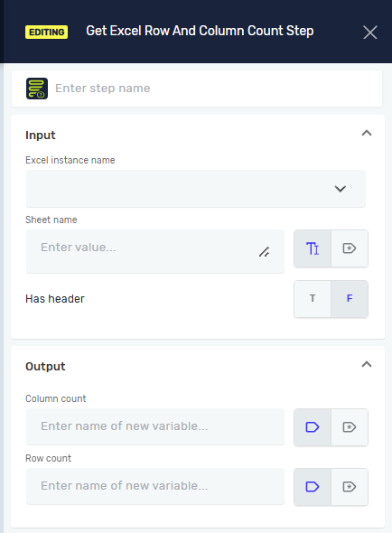Click the Input section heading
This screenshot has width=392, height=533.
(x=41, y=136)
